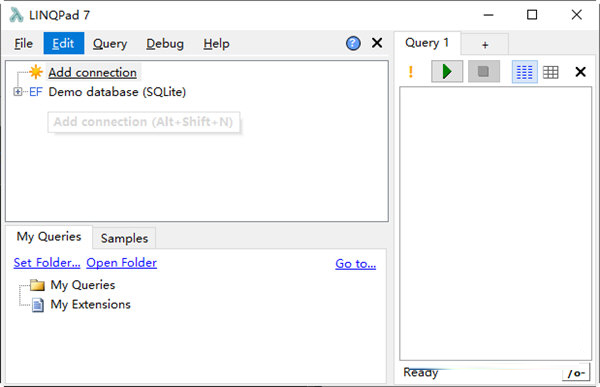Screen dimensions: 600x387
Task: Open the Help menu
Action: point(216,44)
